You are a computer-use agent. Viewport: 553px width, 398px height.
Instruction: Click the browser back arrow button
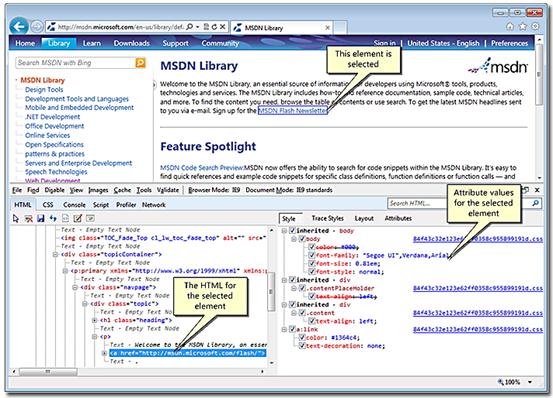tap(19, 26)
